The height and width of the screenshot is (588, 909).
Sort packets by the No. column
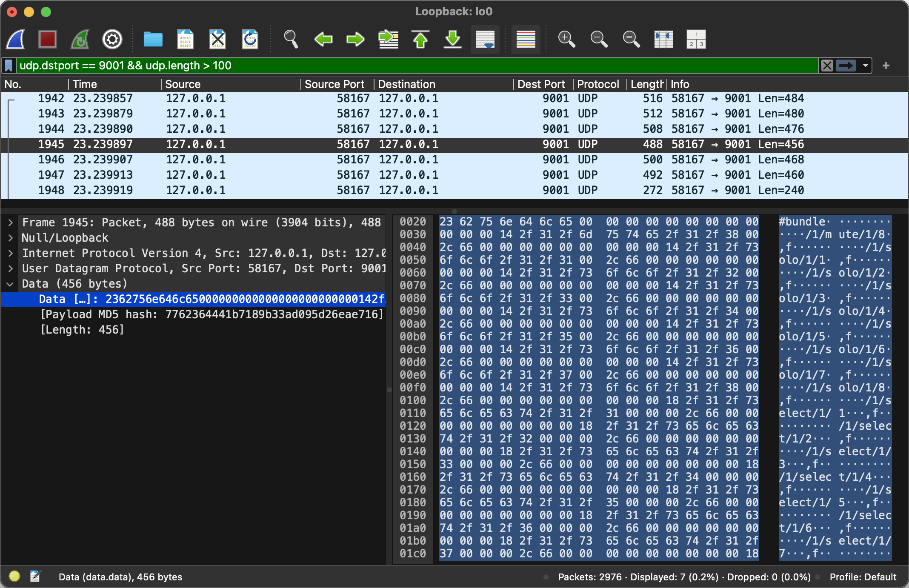[34, 84]
